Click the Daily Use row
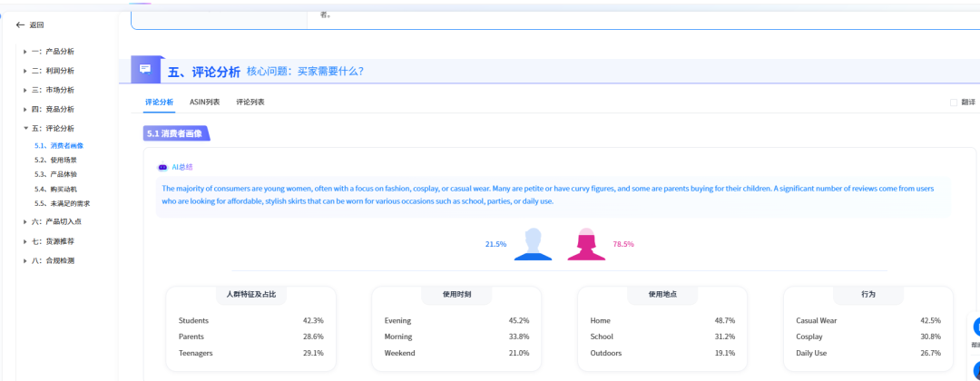This screenshot has height=381, width=980. (868, 353)
